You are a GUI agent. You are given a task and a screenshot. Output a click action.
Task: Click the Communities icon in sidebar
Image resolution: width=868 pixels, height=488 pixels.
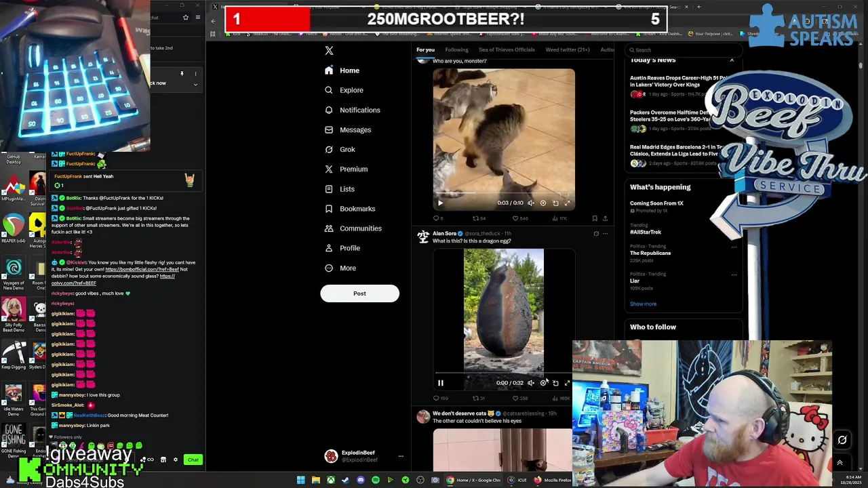point(329,228)
